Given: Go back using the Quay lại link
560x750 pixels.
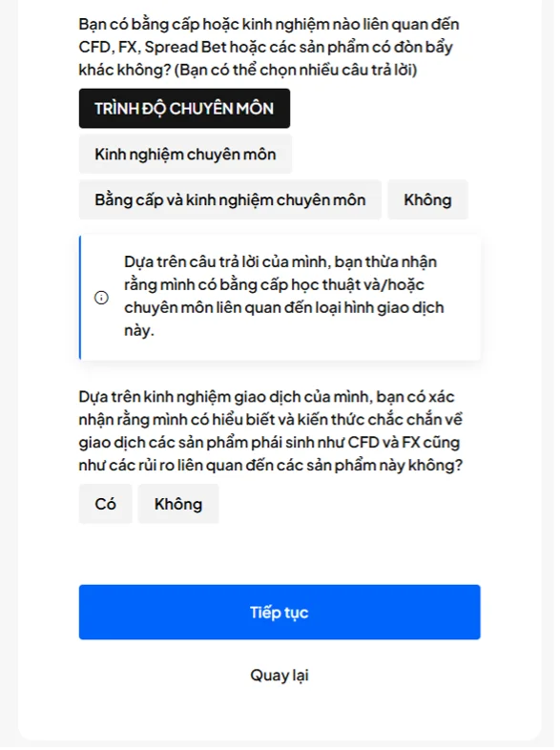Looking at the screenshot, I should pos(280,675).
